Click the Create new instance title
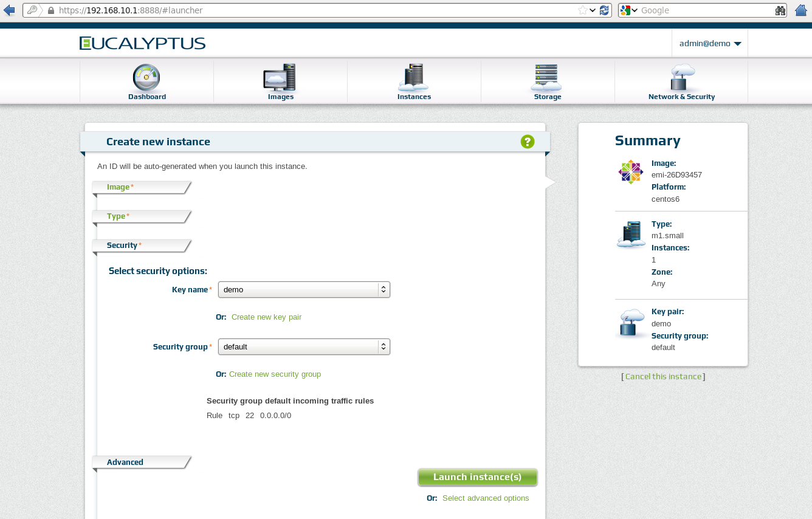Screen dimensions: 812x519 coord(158,142)
